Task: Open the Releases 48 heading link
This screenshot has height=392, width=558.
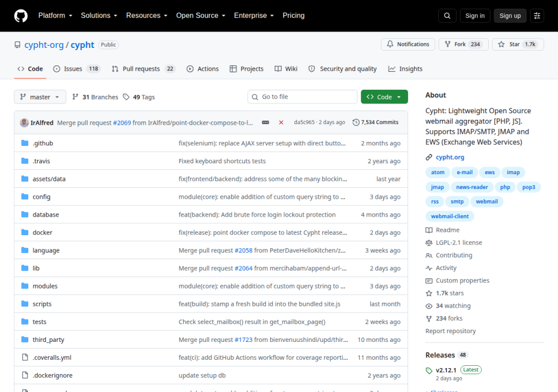Action: click(446, 355)
